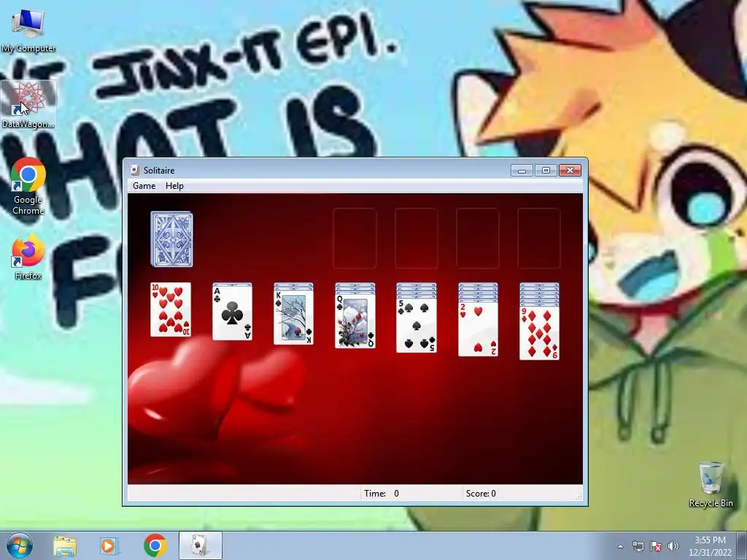Select the Firefox desktop shortcut
The width and height of the screenshot is (747, 560).
28,257
